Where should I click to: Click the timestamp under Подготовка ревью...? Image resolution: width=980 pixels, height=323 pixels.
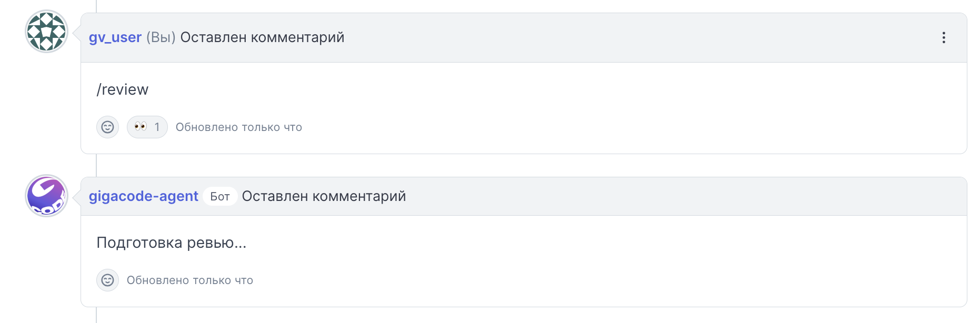(190, 280)
